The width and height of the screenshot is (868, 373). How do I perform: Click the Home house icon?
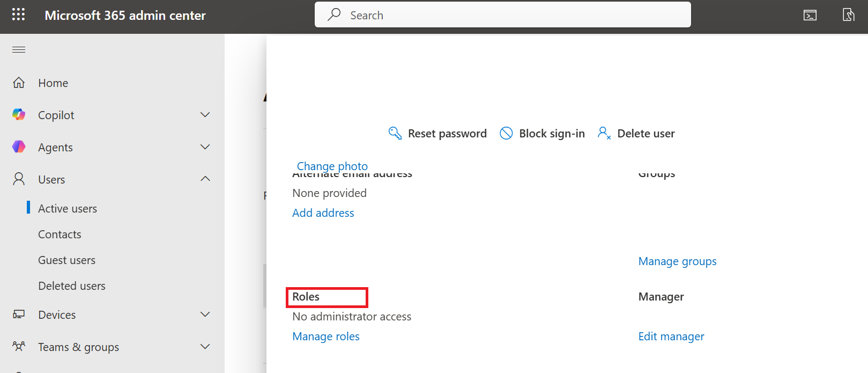tap(19, 83)
